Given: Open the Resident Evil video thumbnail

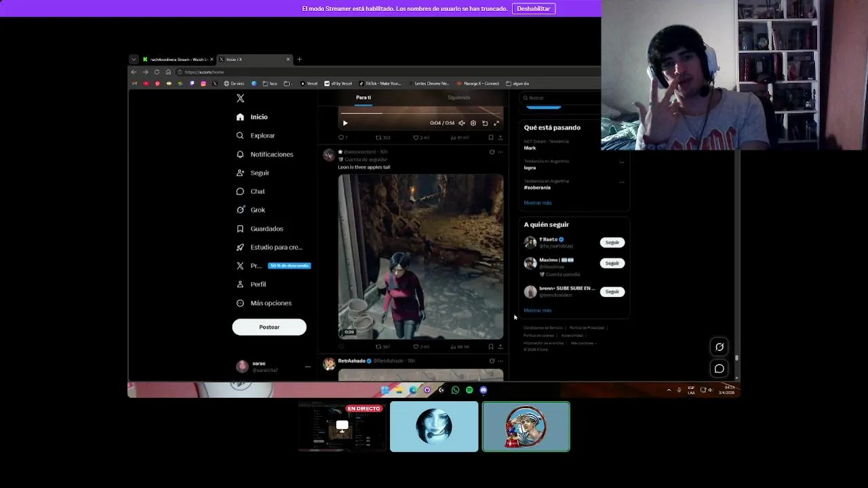Looking at the screenshot, I should pyautogui.click(x=421, y=257).
